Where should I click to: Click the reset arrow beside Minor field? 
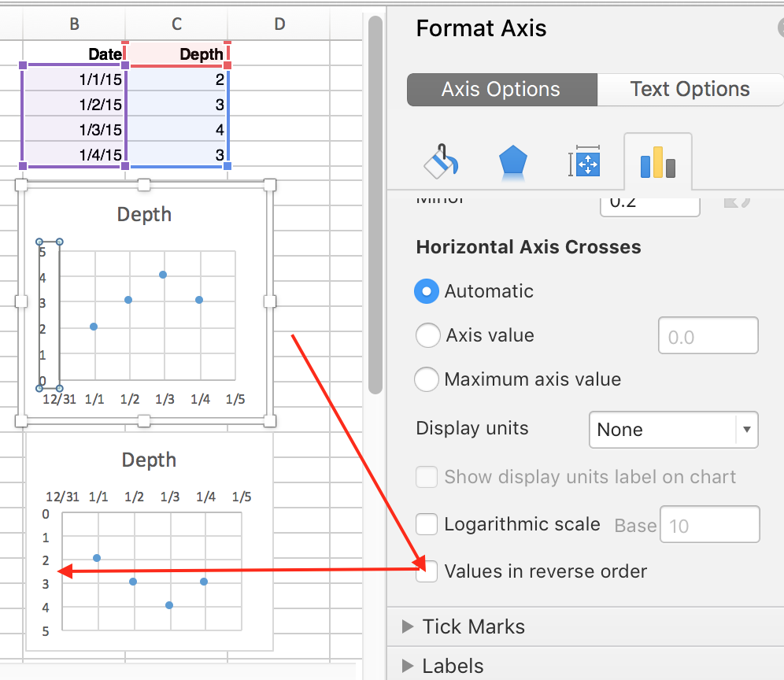coord(737,201)
